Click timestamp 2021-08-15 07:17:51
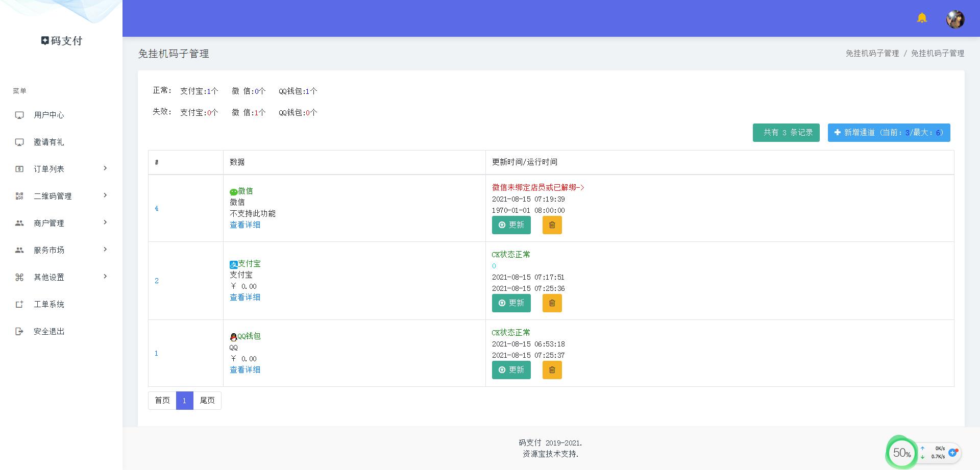The height and width of the screenshot is (470, 980). coord(528,278)
